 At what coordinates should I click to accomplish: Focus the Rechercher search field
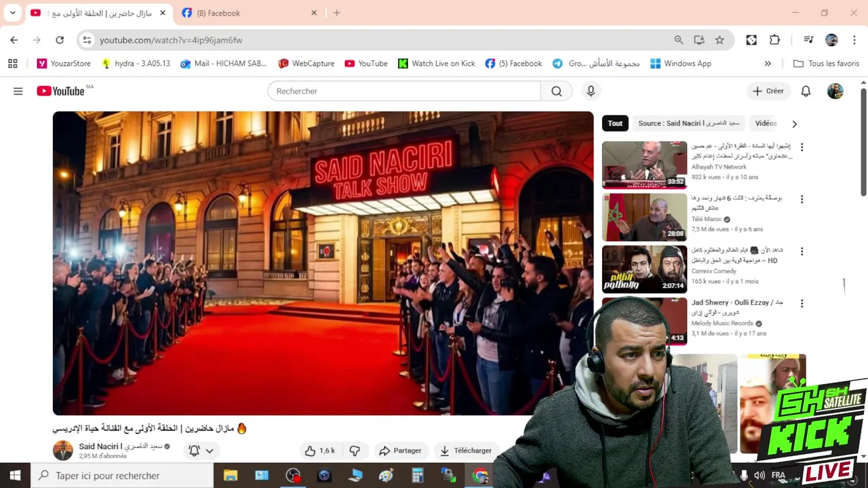tap(404, 91)
